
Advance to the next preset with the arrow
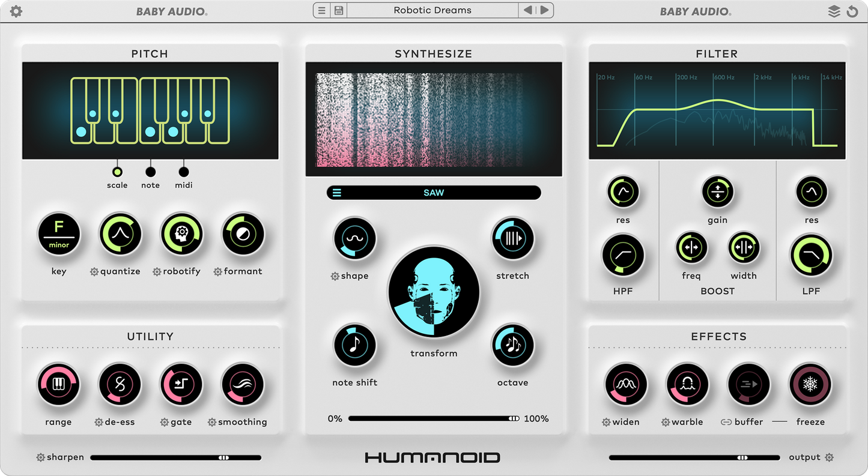[545, 10]
